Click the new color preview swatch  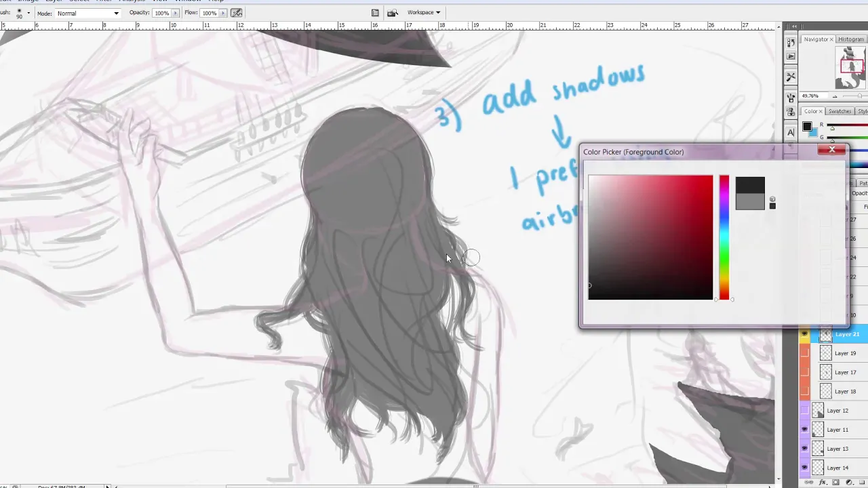(750, 184)
